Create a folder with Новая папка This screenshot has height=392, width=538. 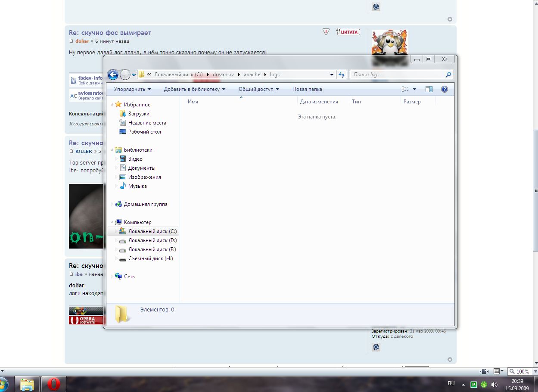pyautogui.click(x=307, y=89)
